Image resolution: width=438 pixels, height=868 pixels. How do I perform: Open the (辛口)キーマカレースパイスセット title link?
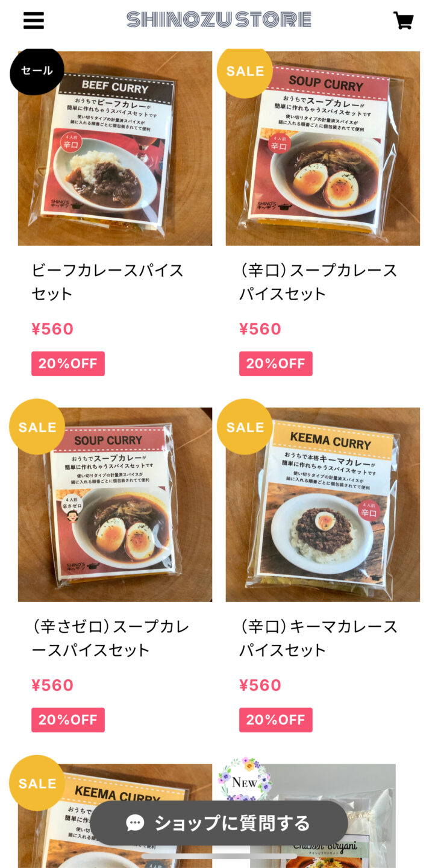coord(319,638)
